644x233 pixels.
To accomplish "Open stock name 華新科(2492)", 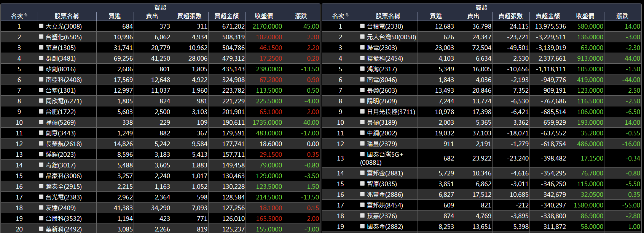I will 64,229.
